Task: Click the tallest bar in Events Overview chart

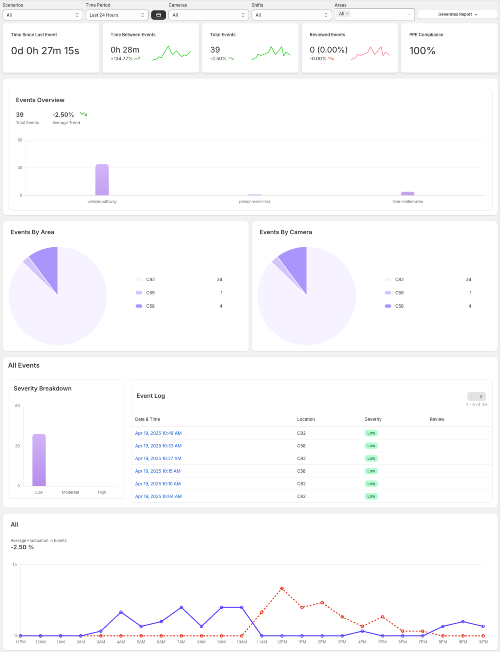Action: coord(102,180)
